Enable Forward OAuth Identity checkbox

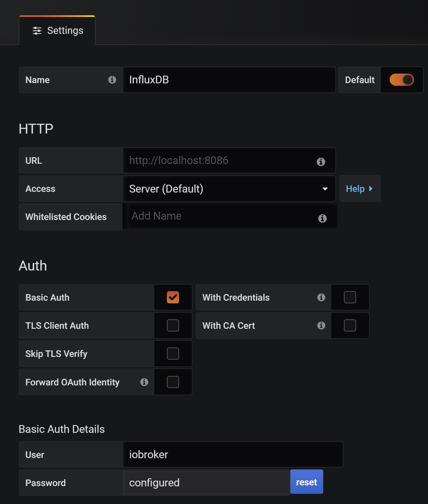(x=173, y=382)
